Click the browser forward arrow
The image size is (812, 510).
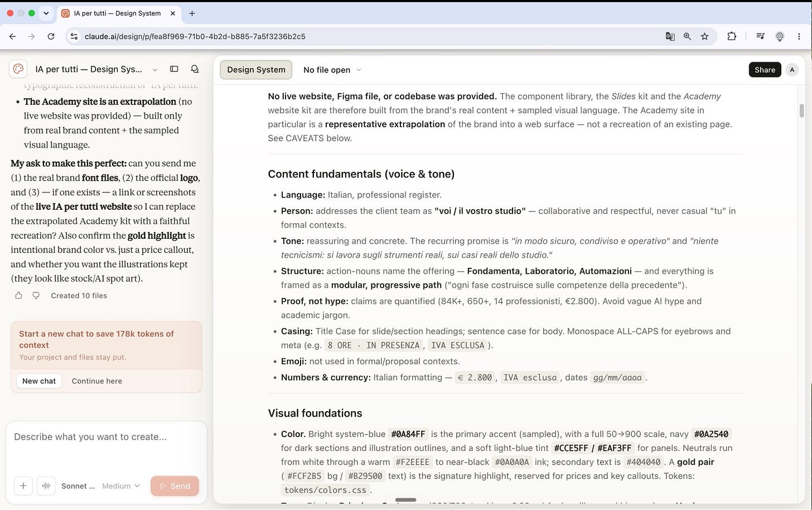pos(32,36)
